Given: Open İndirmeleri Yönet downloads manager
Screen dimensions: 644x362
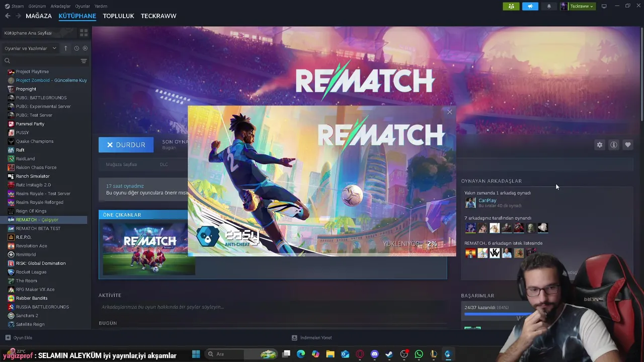Looking at the screenshot, I should click(x=311, y=338).
